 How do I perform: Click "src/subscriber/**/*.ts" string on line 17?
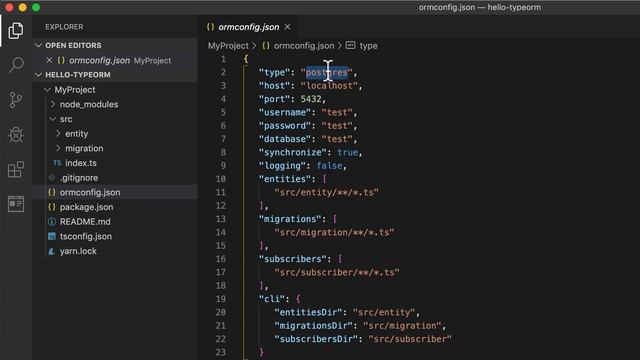coord(337,272)
